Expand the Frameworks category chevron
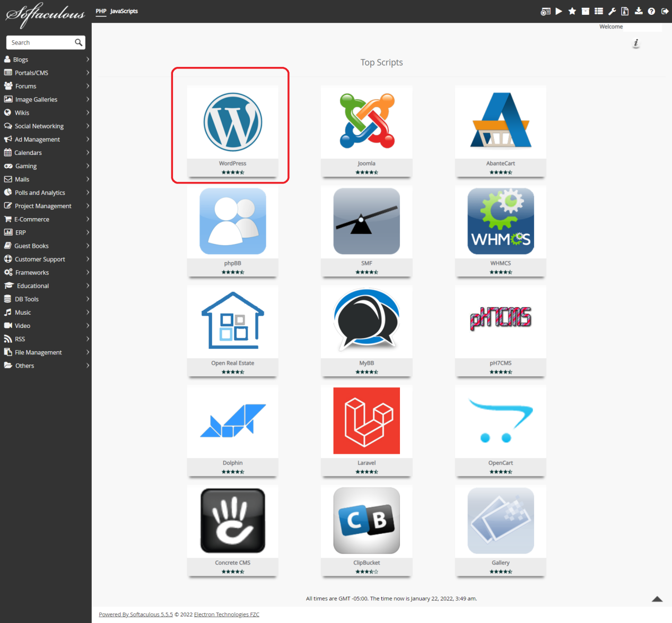672x623 pixels. 88,272
